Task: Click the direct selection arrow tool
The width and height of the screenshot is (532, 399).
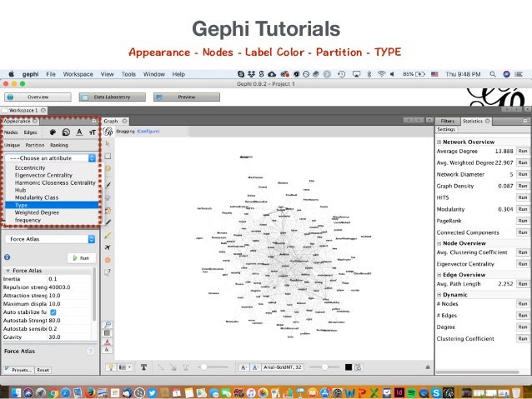Action: [108, 144]
